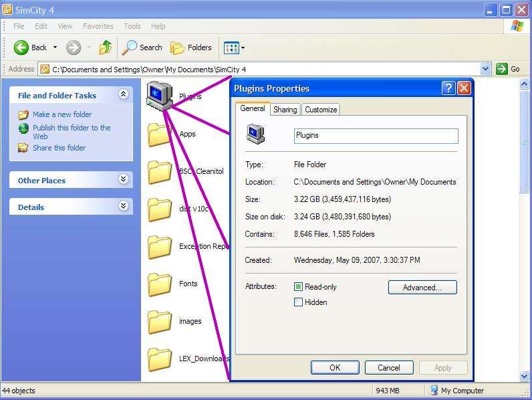Select the dist v10c folder icon
Viewport: 532px width, 400px height.
160,209
